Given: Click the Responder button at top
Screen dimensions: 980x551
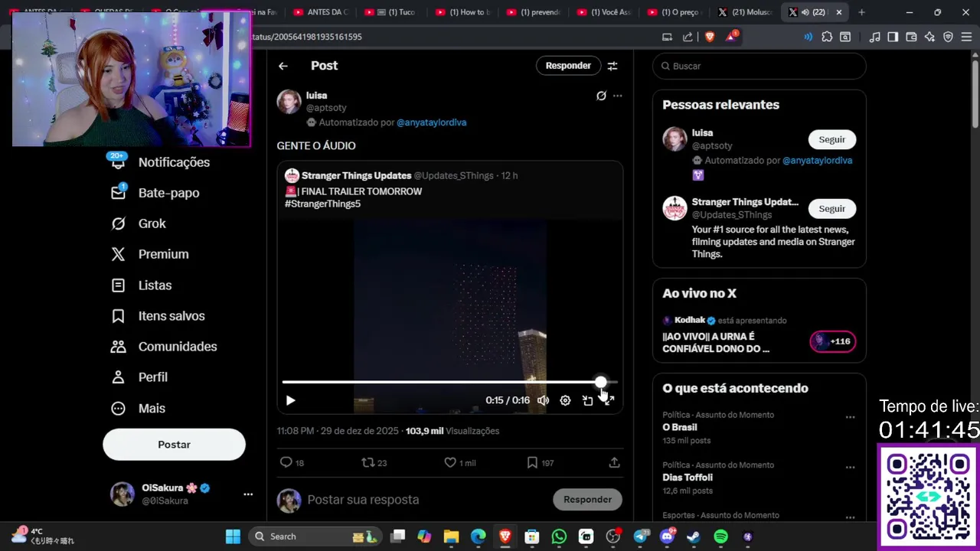Looking at the screenshot, I should pos(568,66).
